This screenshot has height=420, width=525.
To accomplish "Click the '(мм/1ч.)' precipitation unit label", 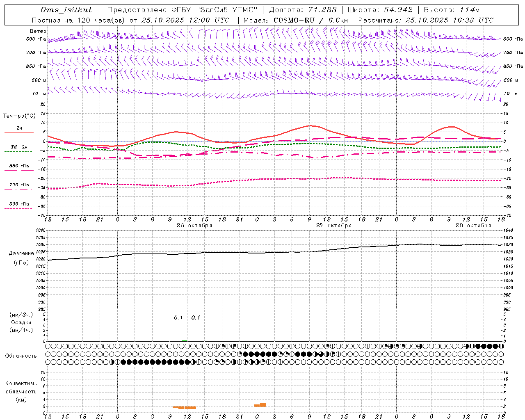I will [x=21, y=330].
